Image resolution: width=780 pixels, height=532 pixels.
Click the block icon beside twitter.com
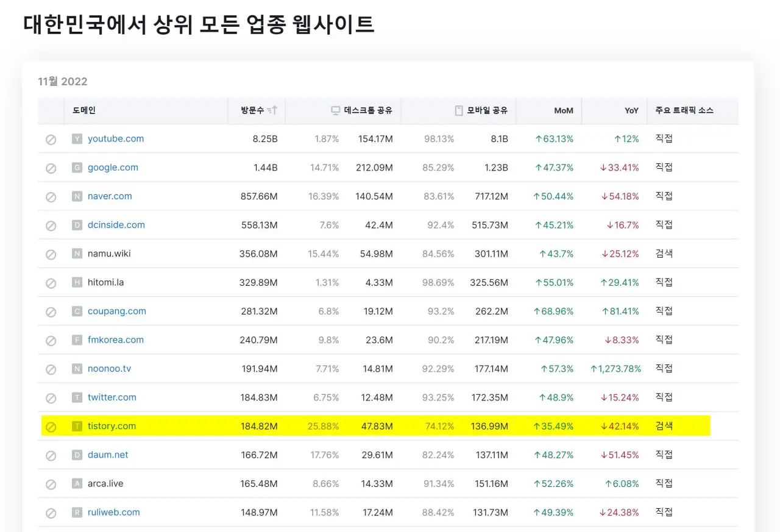(x=51, y=398)
